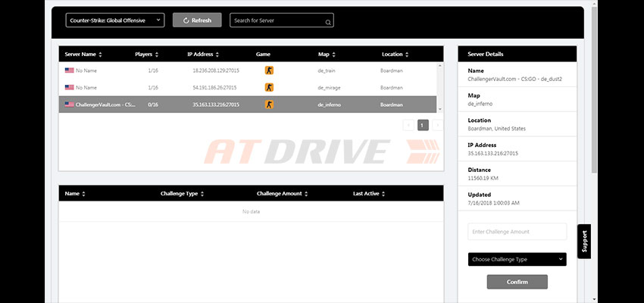Screen dimensions: 644x303
Task: Sort by IP Address column
Action: coord(203,55)
